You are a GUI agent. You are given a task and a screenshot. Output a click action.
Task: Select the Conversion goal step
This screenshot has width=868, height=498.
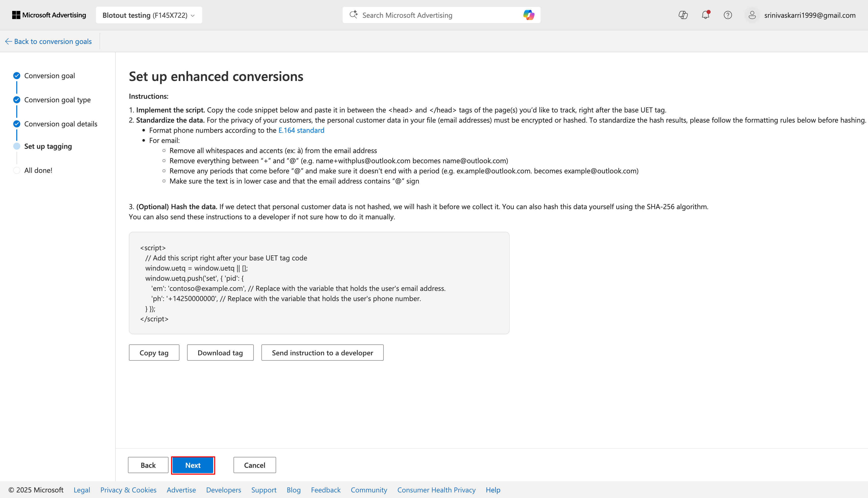pyautogui.click(x=49, y=76)
